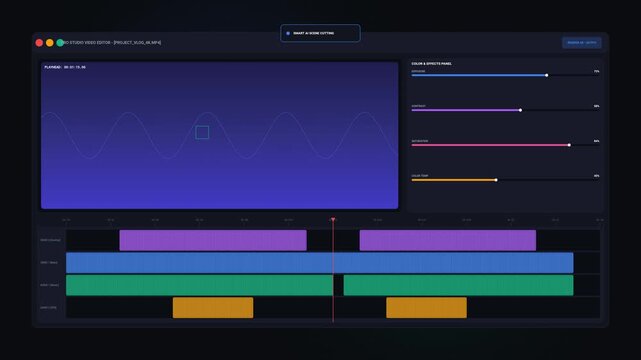Select the first orange clip on bottom track
The height and width of the screenshot is (360, 641).
click(x=213, y=308)
